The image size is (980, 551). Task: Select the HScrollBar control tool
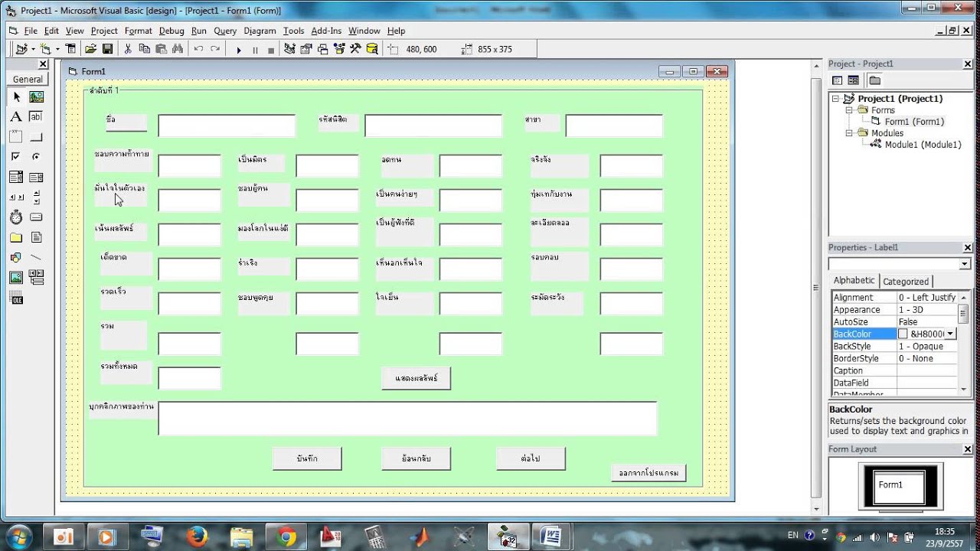(x=16, y=197)
